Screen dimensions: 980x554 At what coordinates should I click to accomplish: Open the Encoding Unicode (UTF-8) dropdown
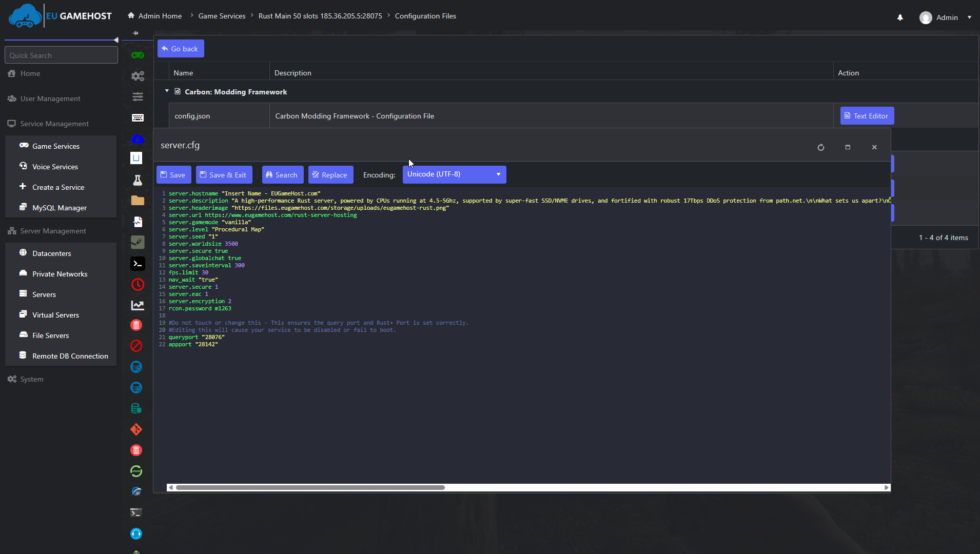(454, 174)
